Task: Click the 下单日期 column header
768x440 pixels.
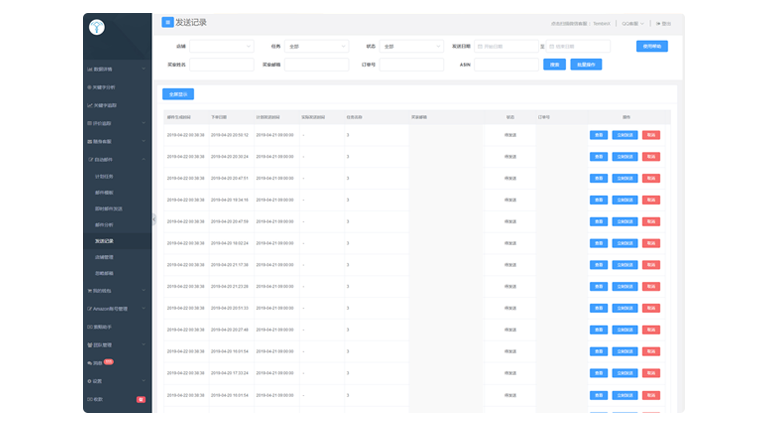Action: click(219, 118)
